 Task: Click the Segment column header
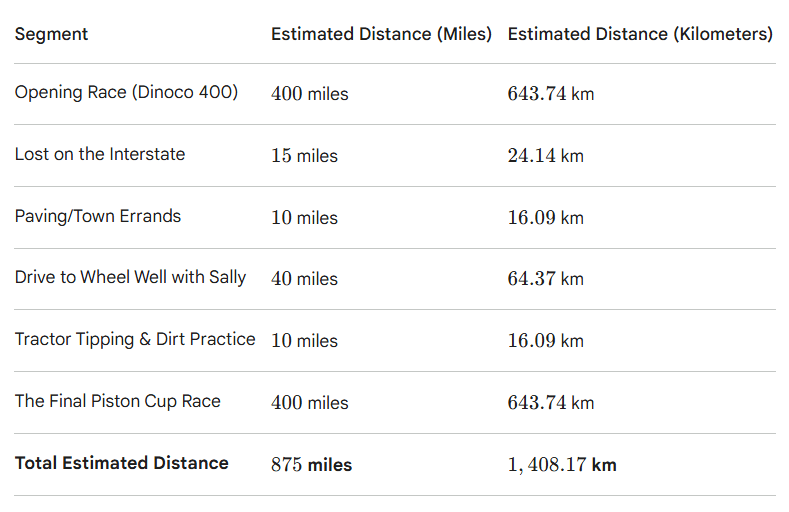pyautogui.click(x=51, y=34)
